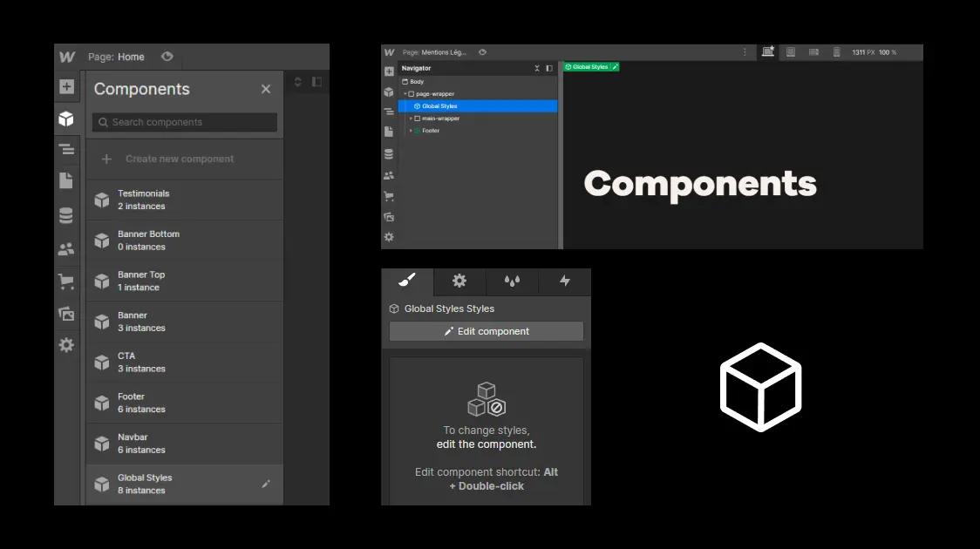This screenshot has width=980, height=549.
Task: Collapse all in Navigator panel header
Action: point(537,68)
